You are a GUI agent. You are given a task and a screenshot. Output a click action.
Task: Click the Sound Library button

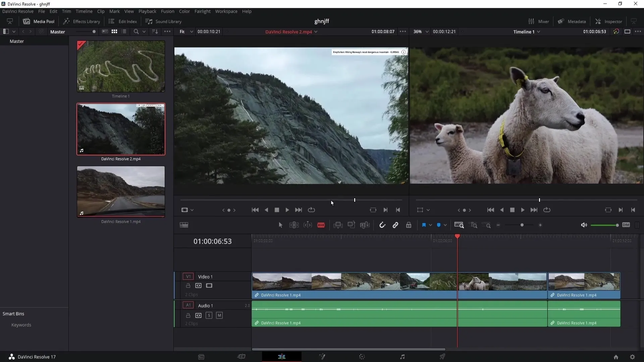pyautogui.click(x=163, y=21)
